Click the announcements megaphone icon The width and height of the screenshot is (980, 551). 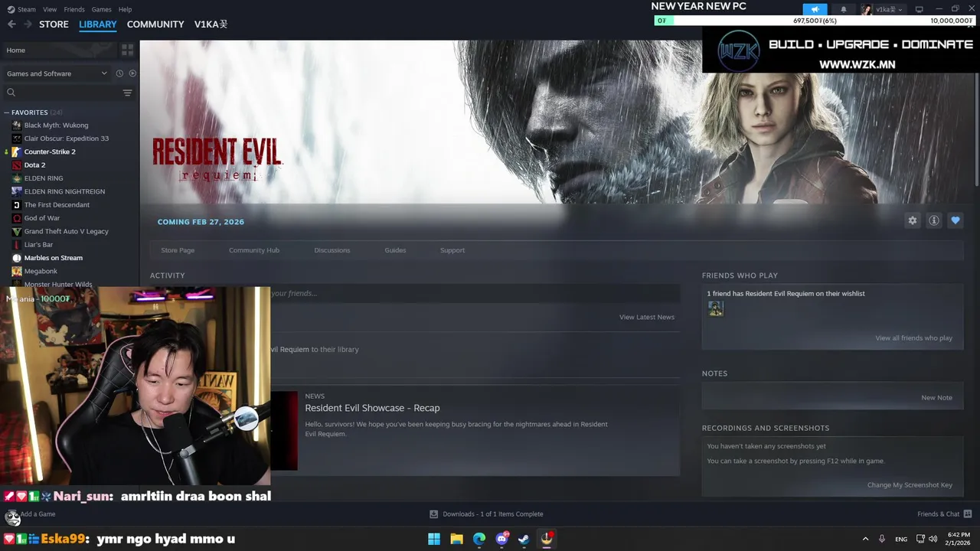pos(815,9)
